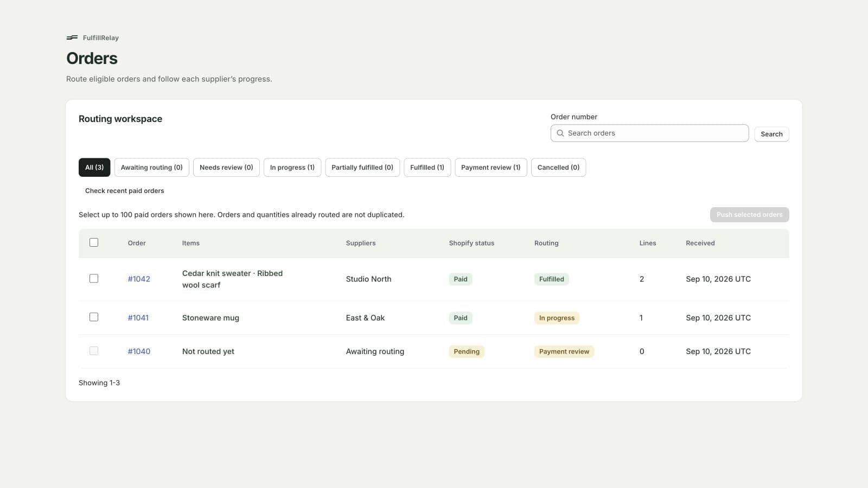Viewport: 868px width, 488px height.
Task: Click Push selected orders button
Action: point(749,215)
